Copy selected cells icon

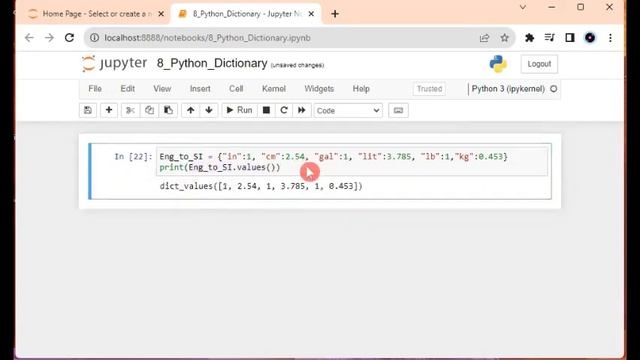click(149, 110)
